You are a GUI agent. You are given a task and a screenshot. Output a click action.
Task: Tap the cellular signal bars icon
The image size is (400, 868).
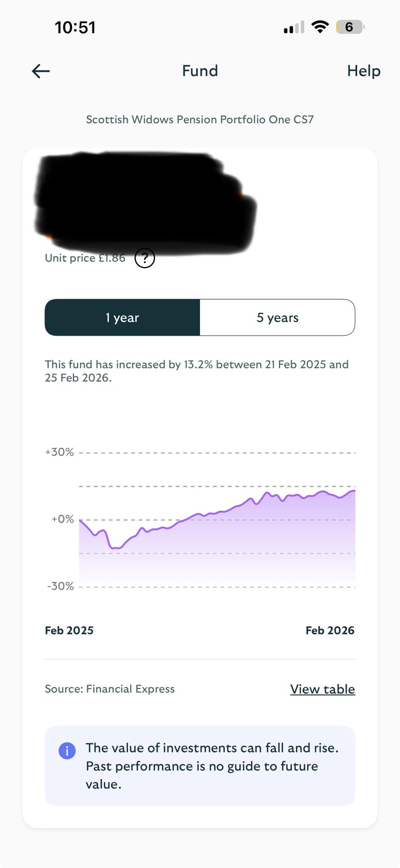click(x=294, y=27)
